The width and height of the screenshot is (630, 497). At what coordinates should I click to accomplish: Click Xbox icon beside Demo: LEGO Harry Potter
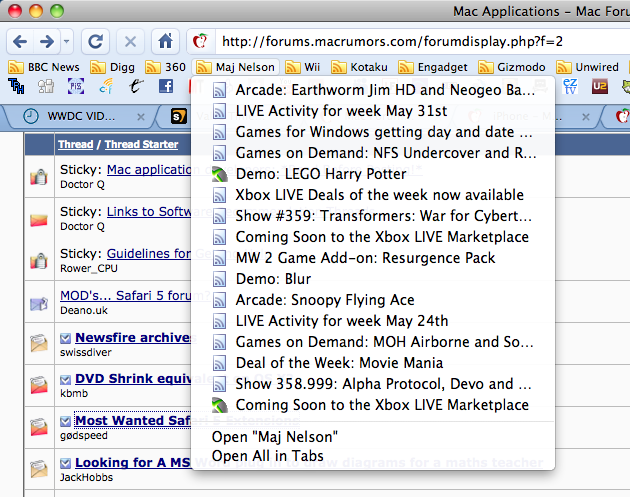219,174
